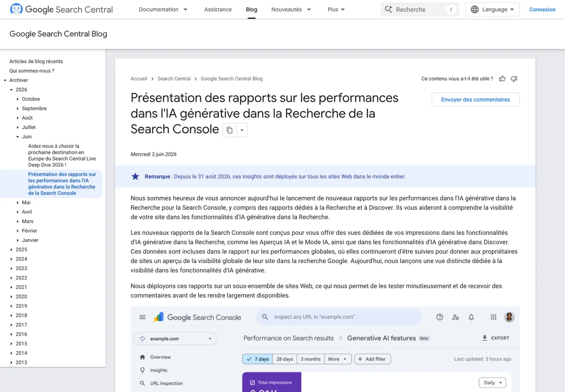
Task: Click the Inspect any URL input field
Action: [x=339, y=317]
